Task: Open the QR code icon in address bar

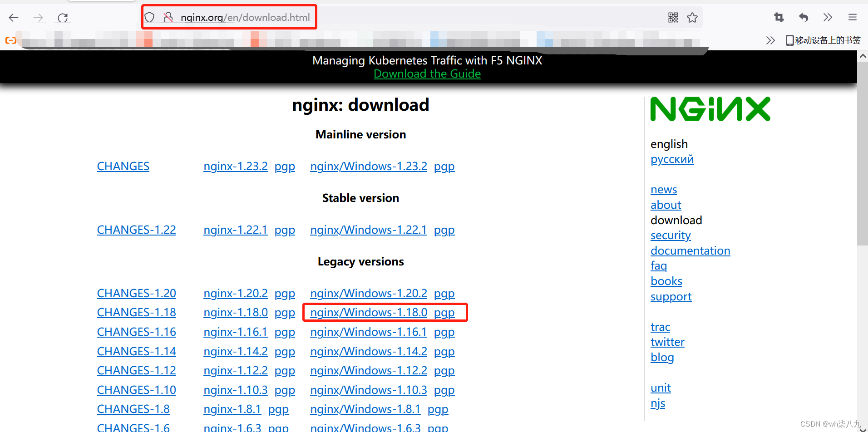Action: pos(673,17)
